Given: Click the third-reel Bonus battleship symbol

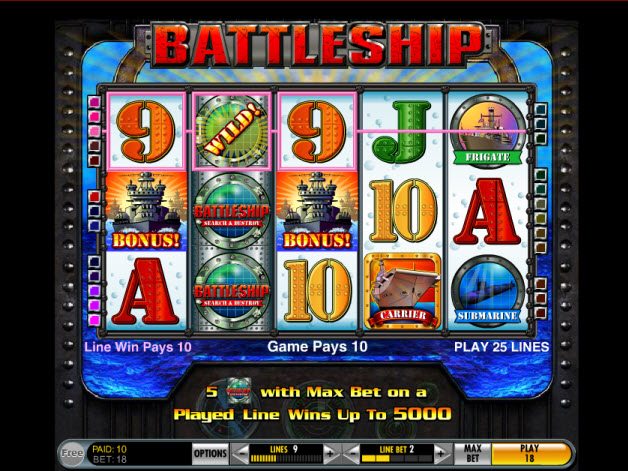Looking at the screenshot, I should click(316, 211).
